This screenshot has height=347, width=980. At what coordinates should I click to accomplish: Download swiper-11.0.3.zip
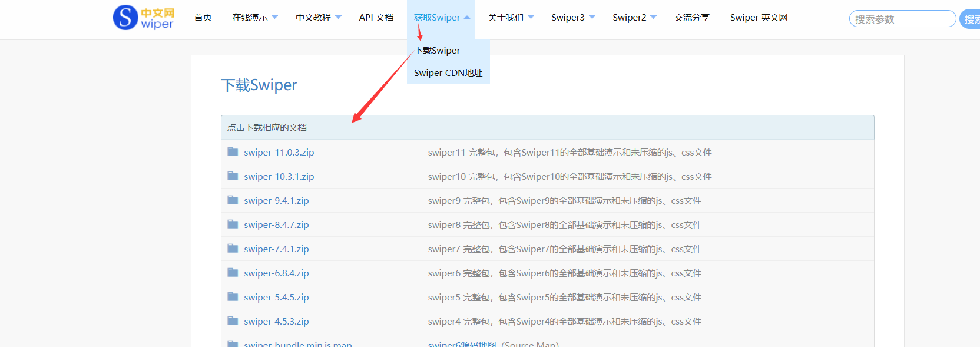(x=279, y=153)
